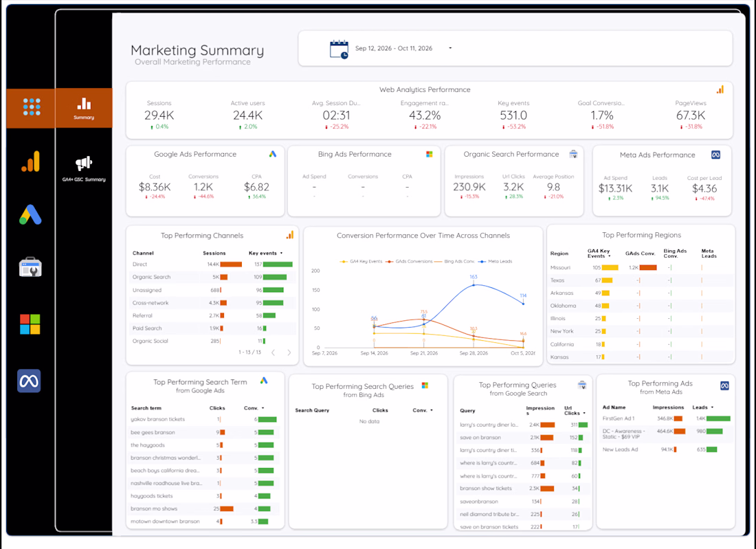Click Analytics icon in Top Performing Channels card
Screen dimensions: 756x549
[290, 235]
